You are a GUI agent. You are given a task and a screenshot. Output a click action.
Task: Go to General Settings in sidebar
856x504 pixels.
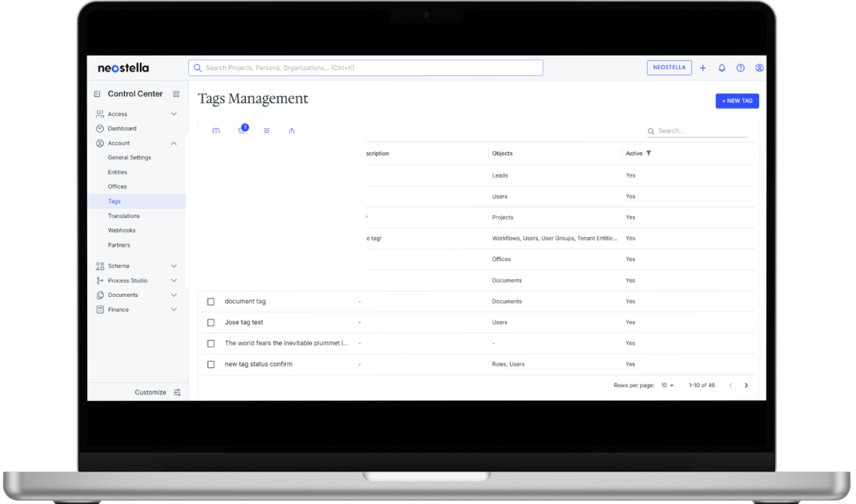[x=129, y=158]
